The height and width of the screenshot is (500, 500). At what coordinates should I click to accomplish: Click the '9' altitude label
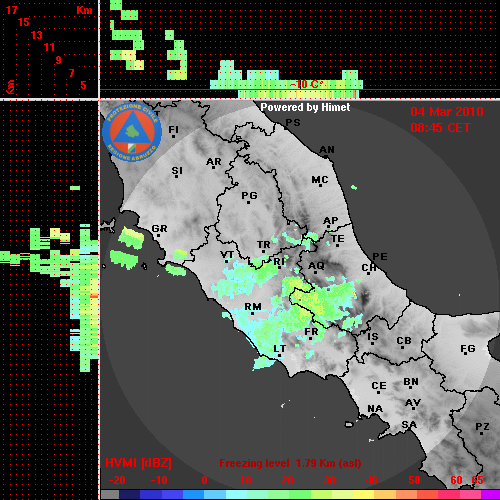[x=58, y=60]
